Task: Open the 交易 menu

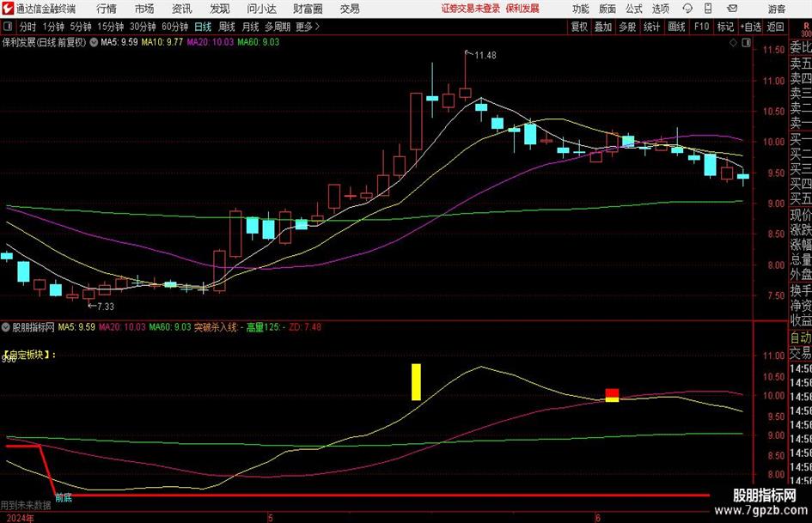Action: click(350, 9)
